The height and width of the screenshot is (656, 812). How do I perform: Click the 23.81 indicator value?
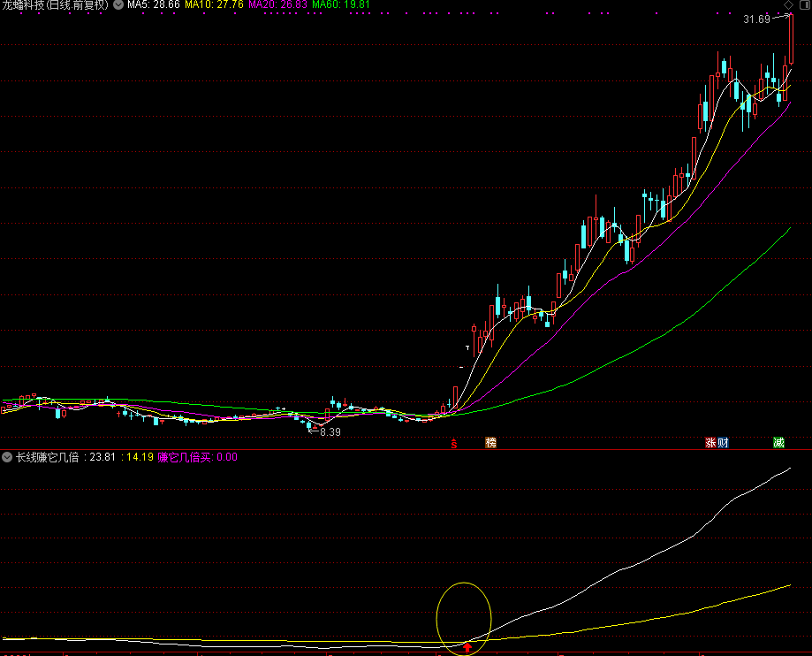tap(102, 457)
